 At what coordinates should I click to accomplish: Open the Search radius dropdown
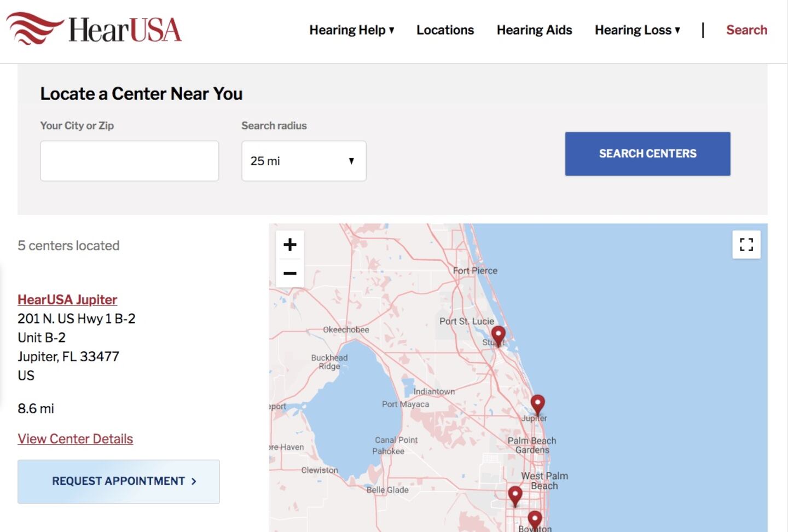coord(304,161)
